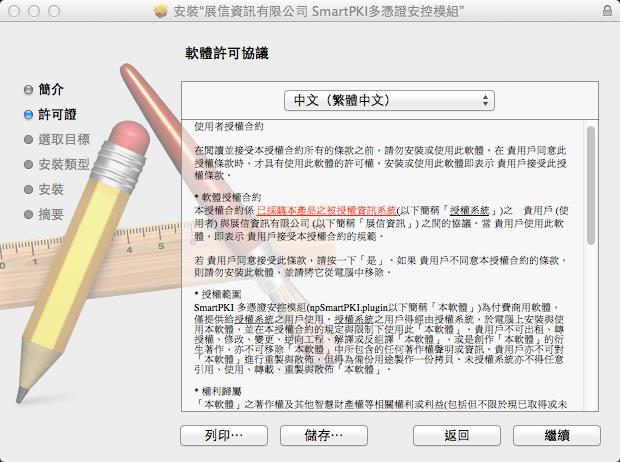The image size is (620, 462).
Task: Click the lock icon in title bar
Action: point(607,10)
